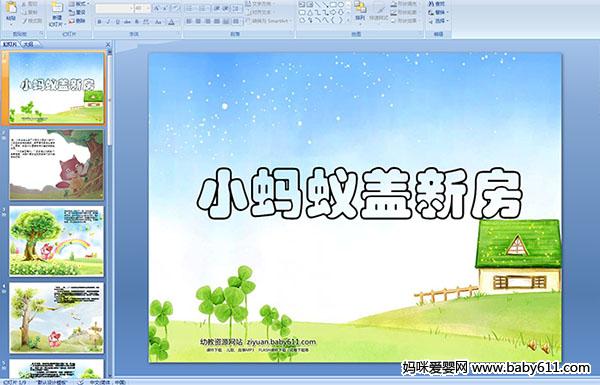Open the Arrange (排列) tool
Screen dimensions: 600x385
click(x=360, y=11)
